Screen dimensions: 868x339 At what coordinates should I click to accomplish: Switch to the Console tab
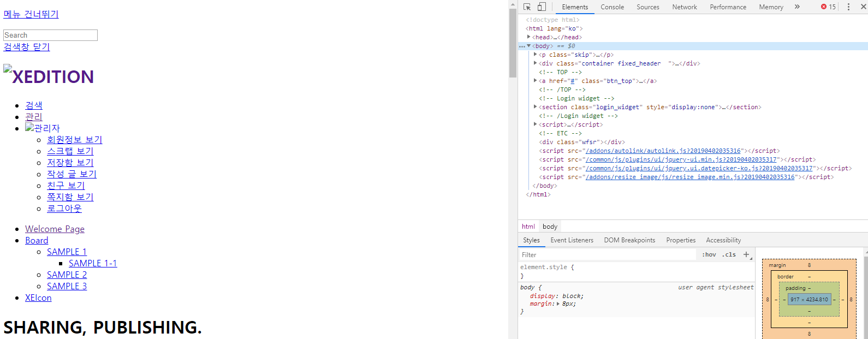tap(612, 7)
